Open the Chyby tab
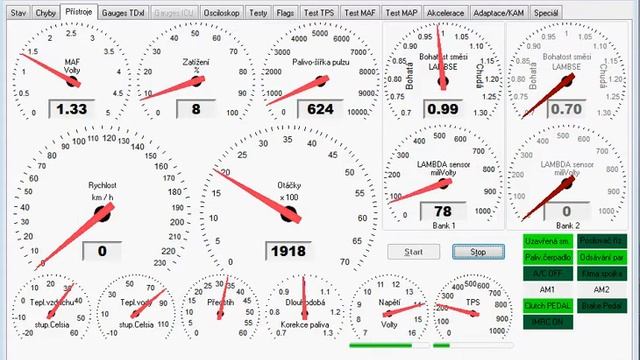The image size is (640, 360). [45, 13]
